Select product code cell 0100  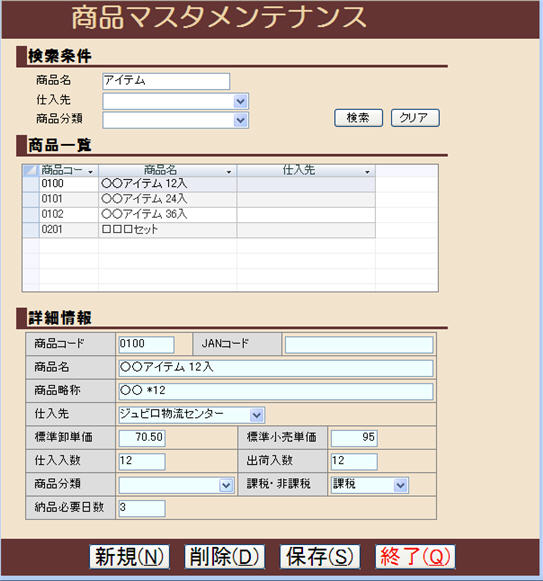[69, 184]
